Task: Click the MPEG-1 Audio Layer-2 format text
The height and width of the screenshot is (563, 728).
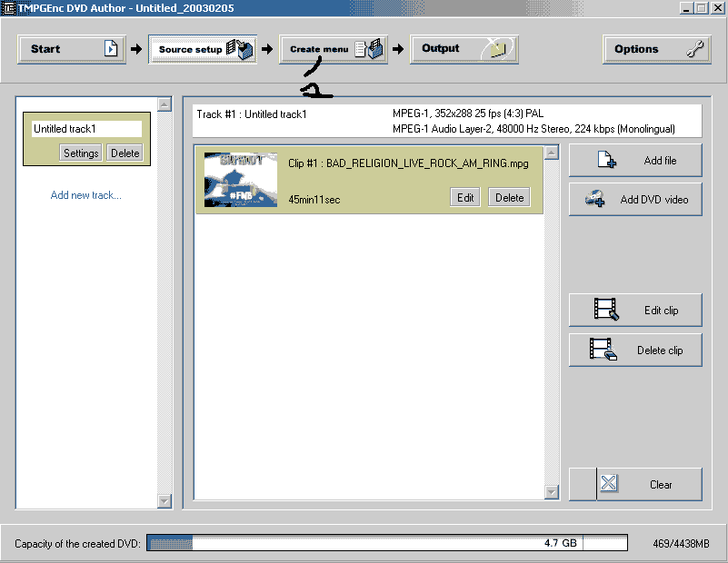Action: coord(534,128)
